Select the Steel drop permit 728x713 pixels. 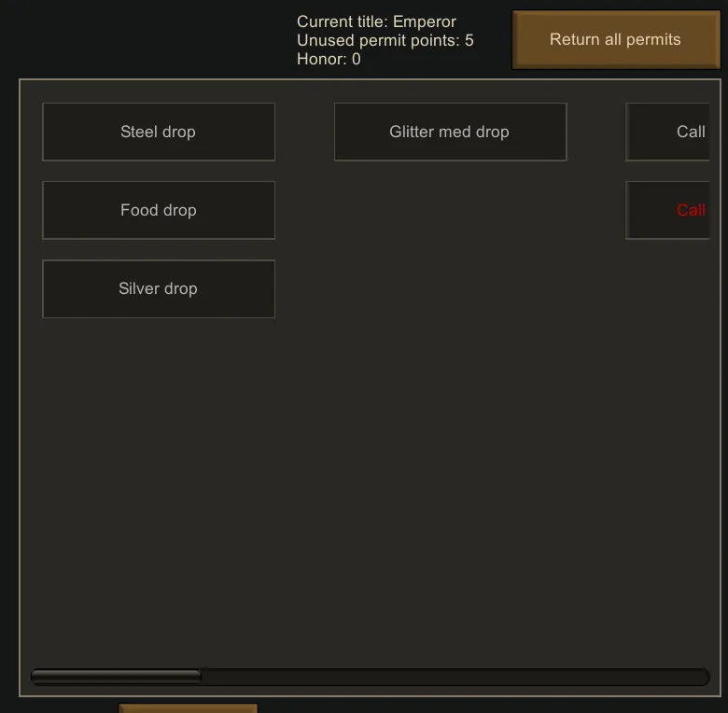coord(159,132)
